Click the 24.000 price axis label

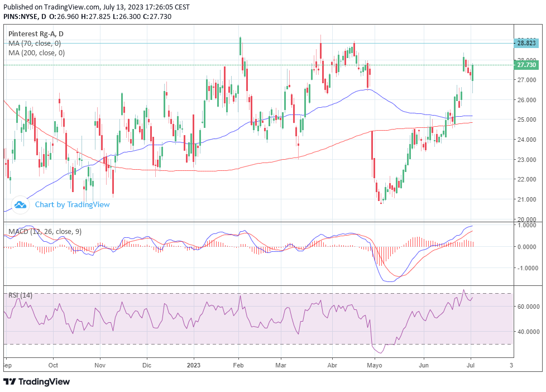pyautogui.click(x=526, y=140)
